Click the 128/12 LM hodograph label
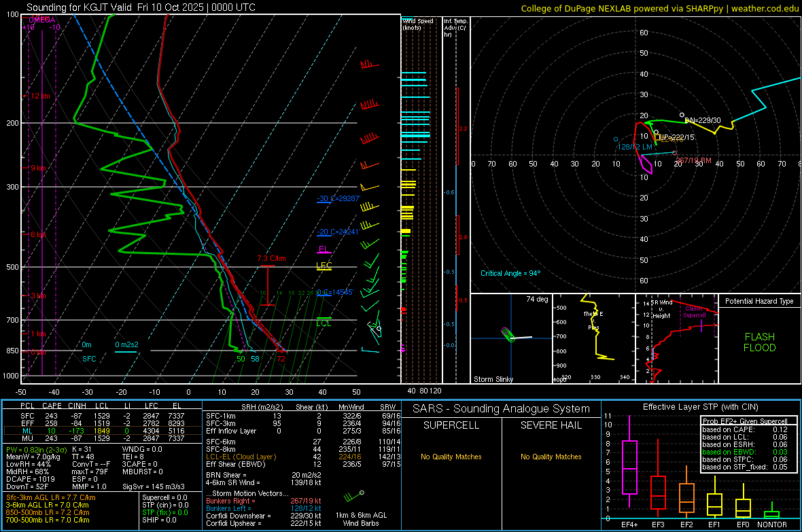The image size is (802, 532). (x=635, y=147)
